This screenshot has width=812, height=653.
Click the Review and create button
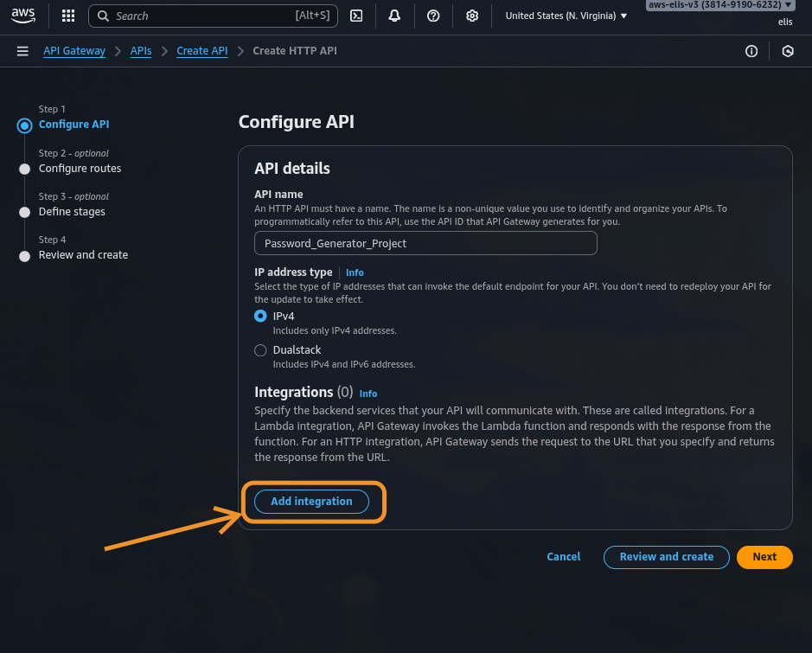(x=666, y=557)
